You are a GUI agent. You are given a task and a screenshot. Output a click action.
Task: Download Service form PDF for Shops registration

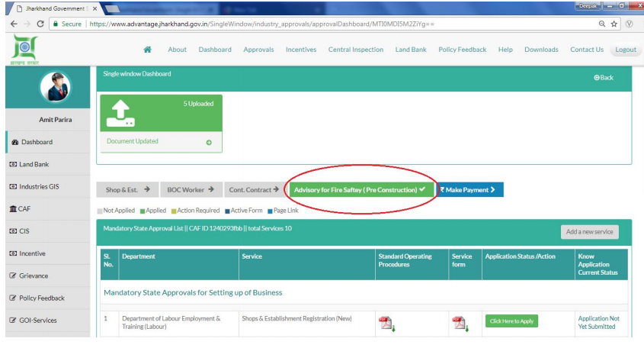tap(460, 324)
